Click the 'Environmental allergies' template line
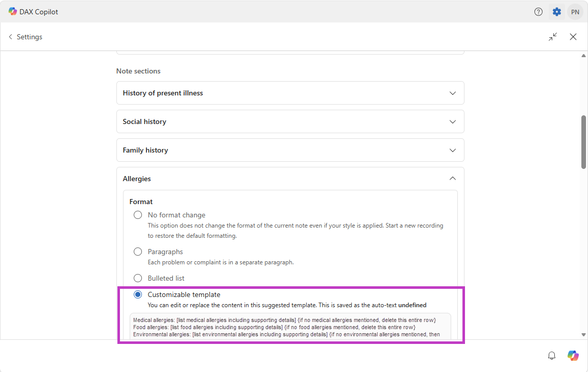Viewport: 588px width, 372px height. click(x=286, y=335)
